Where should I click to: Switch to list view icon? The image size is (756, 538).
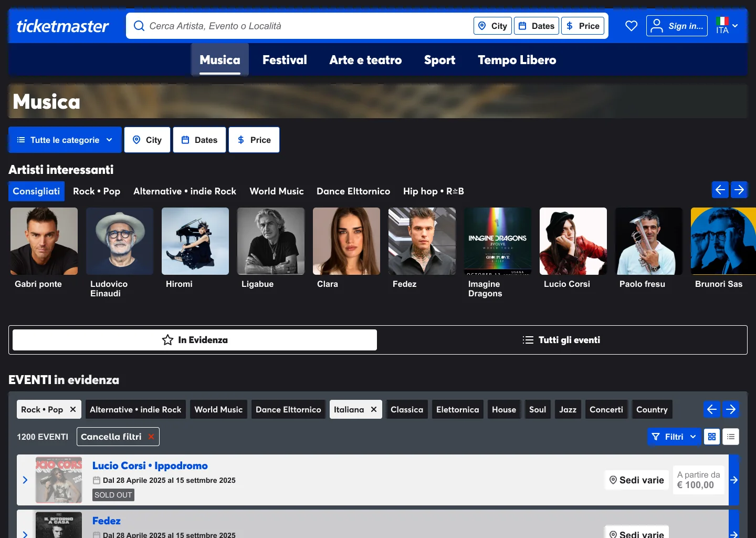[731, 437]
